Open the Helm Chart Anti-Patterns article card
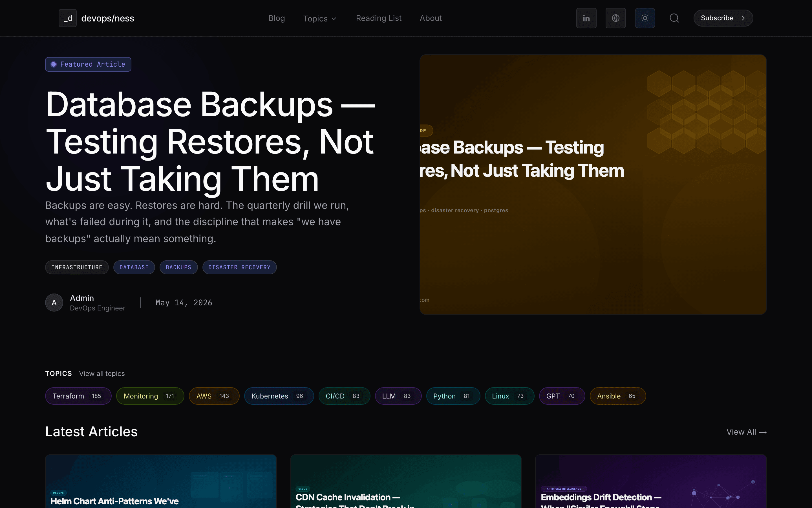 coord(161,481)
